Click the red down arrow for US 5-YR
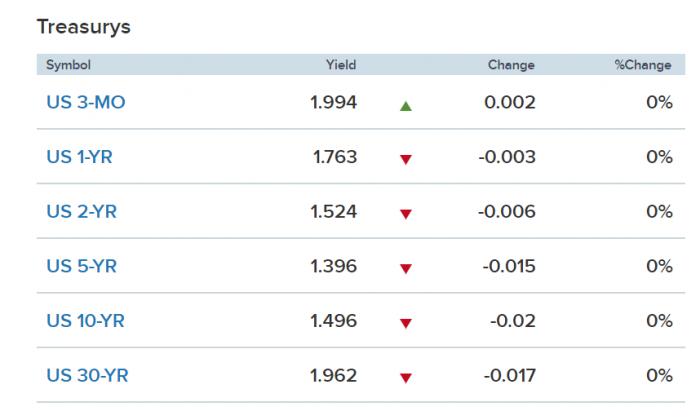The width and height of the screenshot is (700, 420). [x=405, y=268]
